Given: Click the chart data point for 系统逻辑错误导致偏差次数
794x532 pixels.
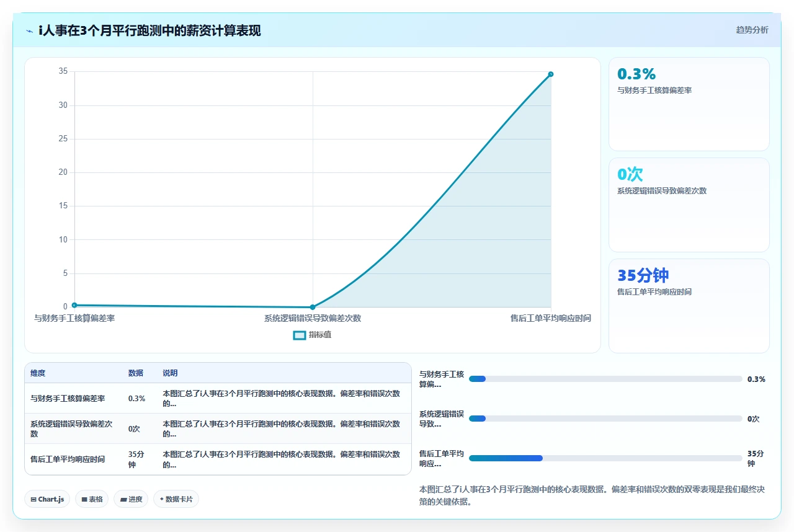Looking at the screenshot, I should (x=313, y=307).
